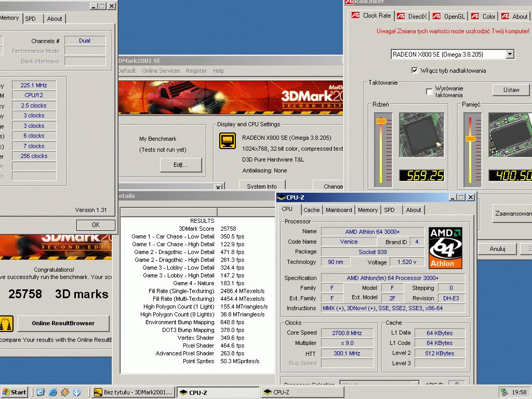Click the Online ResultBrowser button
This screenshot has height=399, width=532.
pyautogui.click(x=63, y=323)
